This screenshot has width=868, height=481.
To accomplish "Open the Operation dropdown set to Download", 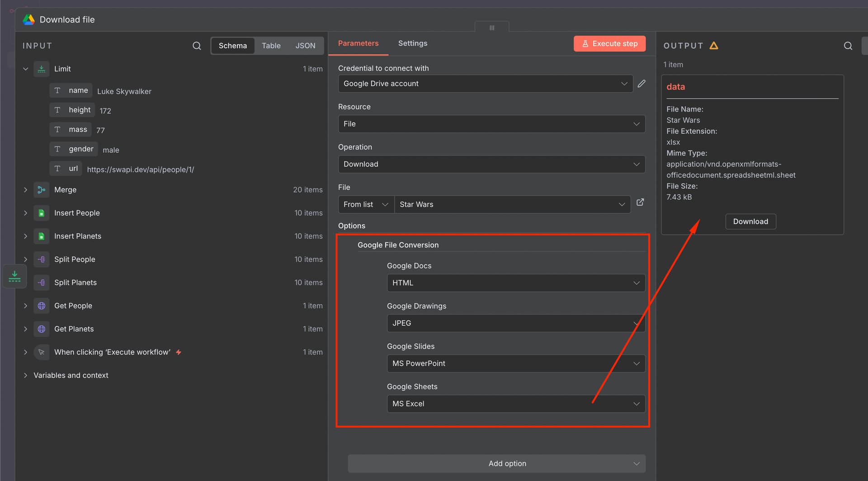I will pos(491,164).
